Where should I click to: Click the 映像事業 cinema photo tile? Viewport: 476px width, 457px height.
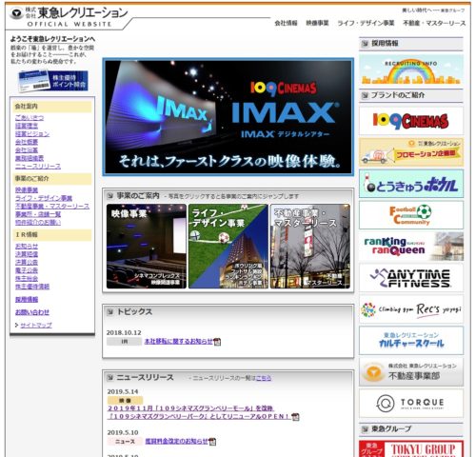click(147, 247)
